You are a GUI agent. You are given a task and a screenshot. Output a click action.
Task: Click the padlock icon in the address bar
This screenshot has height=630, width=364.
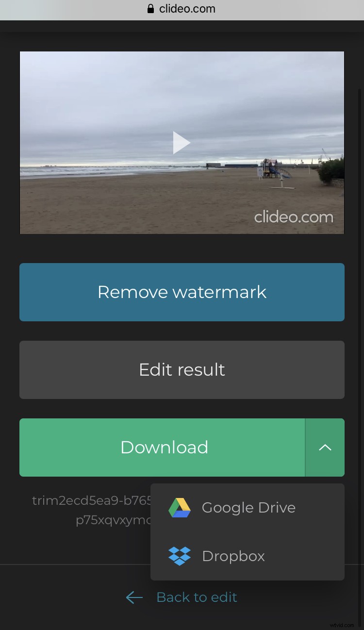point(150,8)
